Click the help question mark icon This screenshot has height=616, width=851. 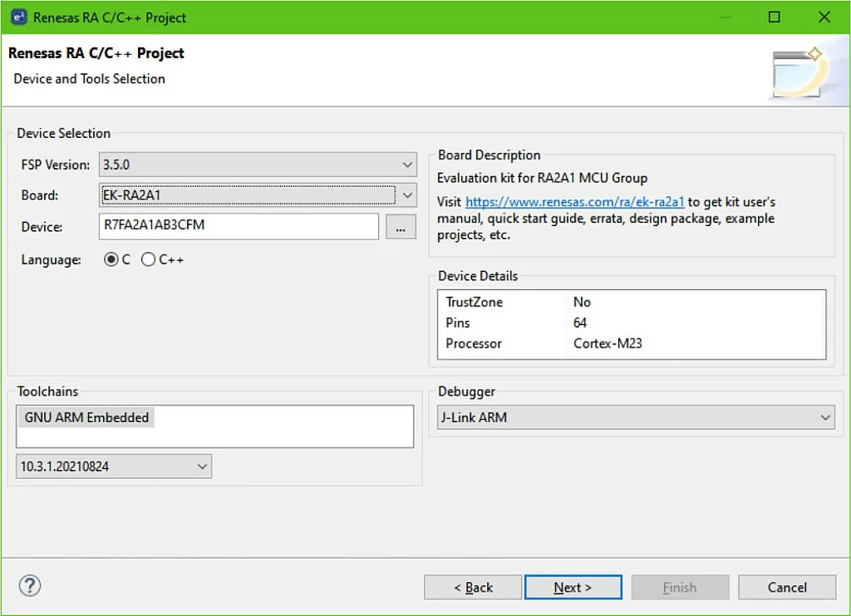click(30, 586)
